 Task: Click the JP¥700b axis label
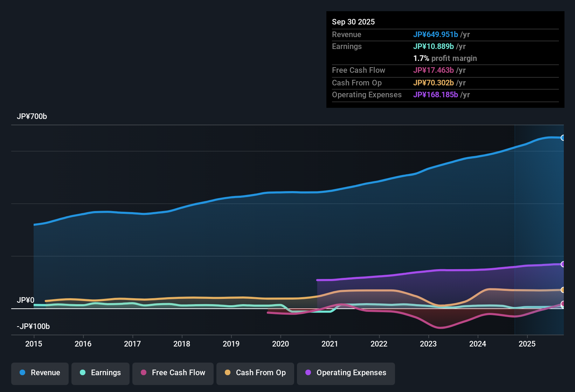pos(32,117)
